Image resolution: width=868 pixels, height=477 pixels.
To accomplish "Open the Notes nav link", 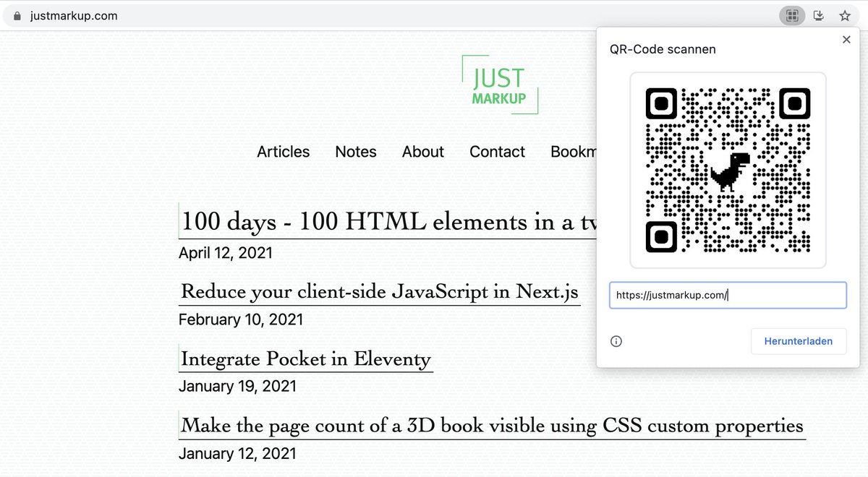I will [x=356, y=152].
